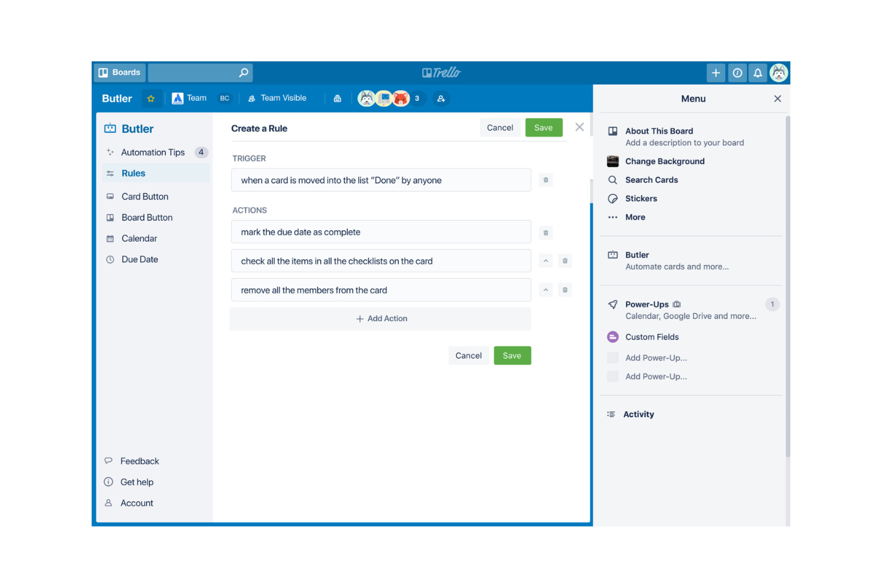Click the add members icon on the board header

click(x=441, y=98)
